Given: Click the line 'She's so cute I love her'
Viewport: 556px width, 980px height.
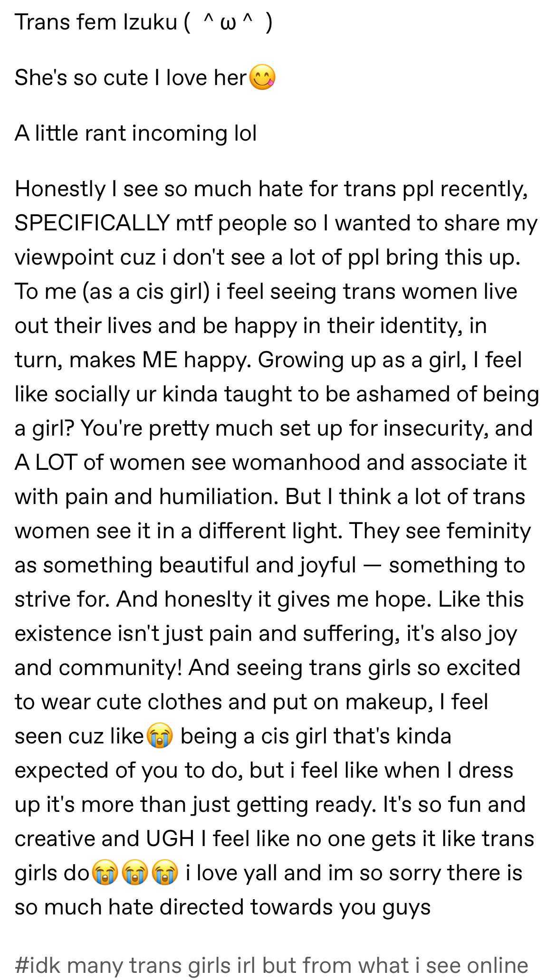Looking at the screenshot, I should coord(131,77).
